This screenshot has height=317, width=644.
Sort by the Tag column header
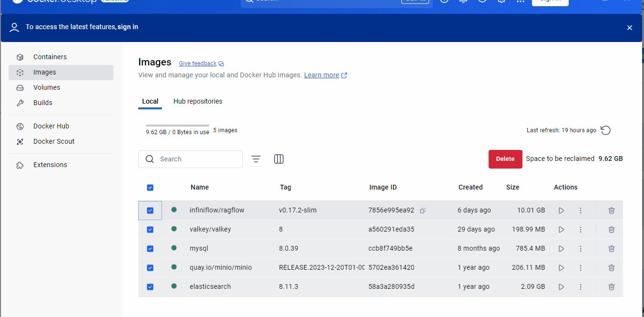click(286, 187)
